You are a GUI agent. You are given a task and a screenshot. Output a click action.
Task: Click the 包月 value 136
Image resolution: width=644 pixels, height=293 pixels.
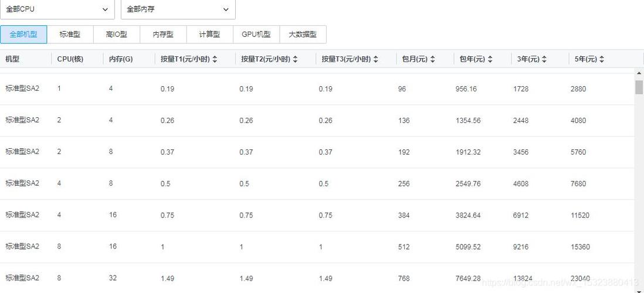coord(404,121)
